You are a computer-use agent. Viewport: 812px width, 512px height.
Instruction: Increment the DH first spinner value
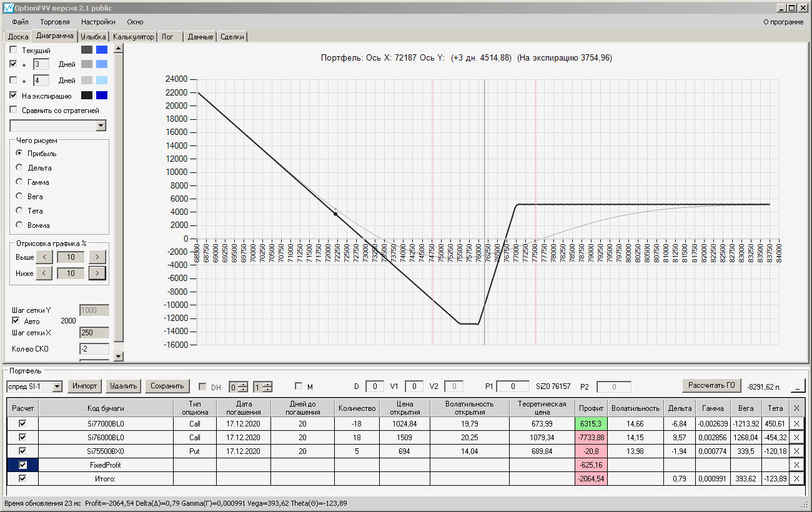(x=244, y=384)
